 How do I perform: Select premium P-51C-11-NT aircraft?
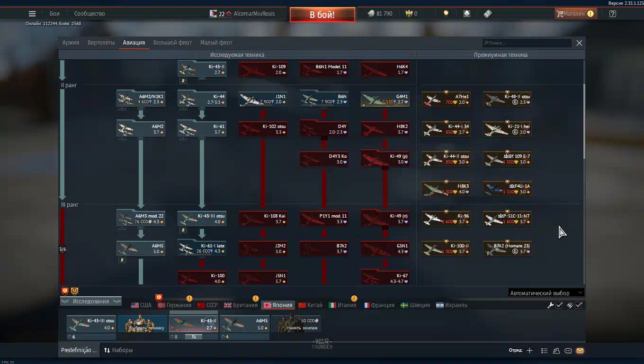click(x=507, y=218)
